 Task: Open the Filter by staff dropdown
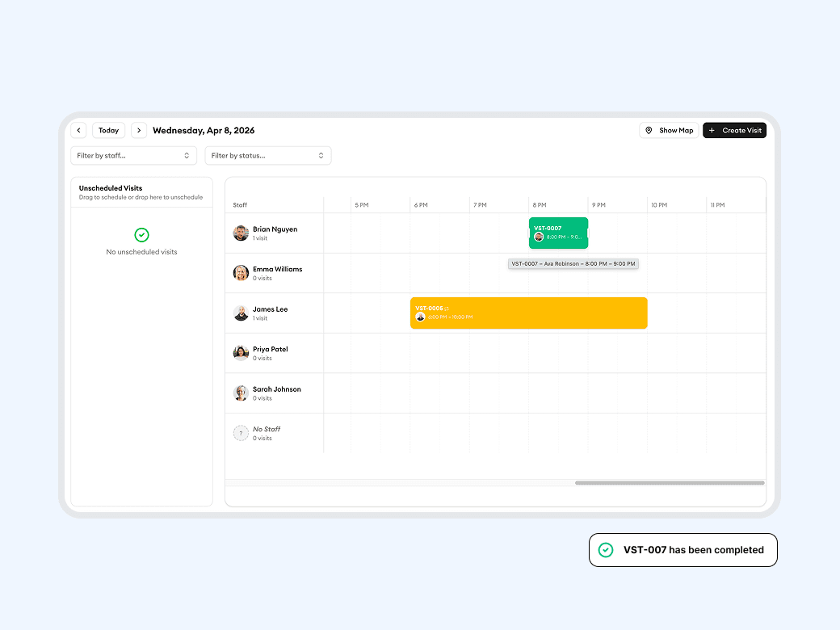pos(133,155)
